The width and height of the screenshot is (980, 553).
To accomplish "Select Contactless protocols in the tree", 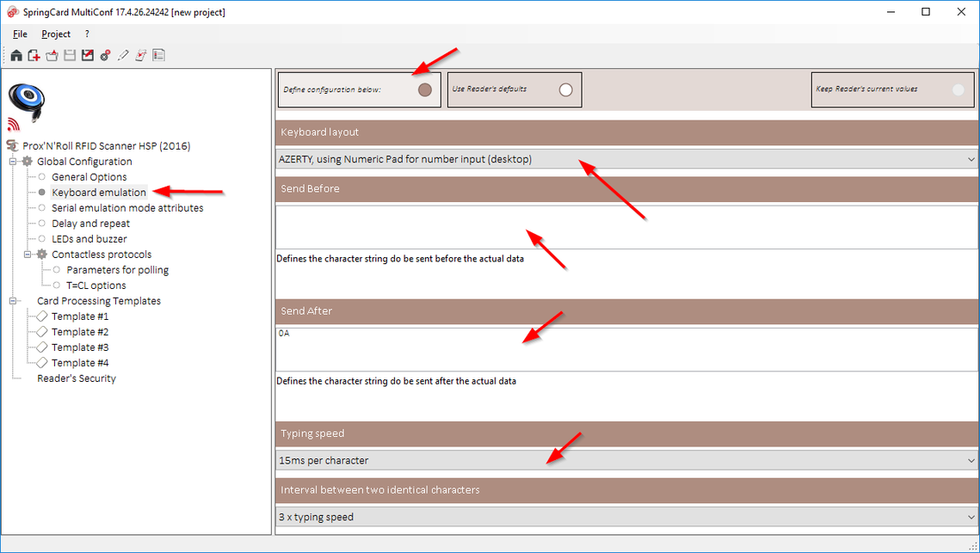I will click(102, 255).
